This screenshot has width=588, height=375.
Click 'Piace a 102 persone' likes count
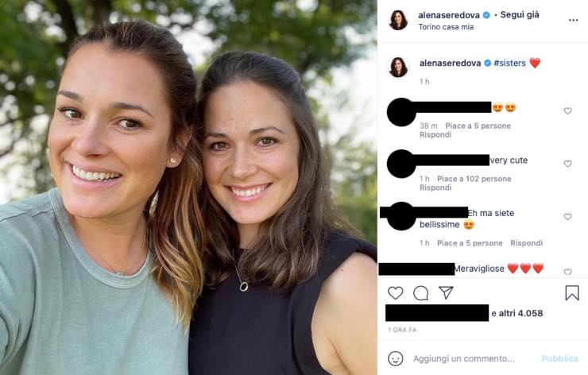474,179
